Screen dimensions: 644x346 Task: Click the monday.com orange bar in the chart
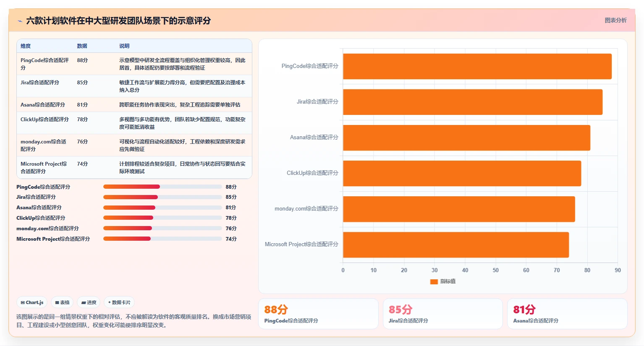[x=459, y=209]
